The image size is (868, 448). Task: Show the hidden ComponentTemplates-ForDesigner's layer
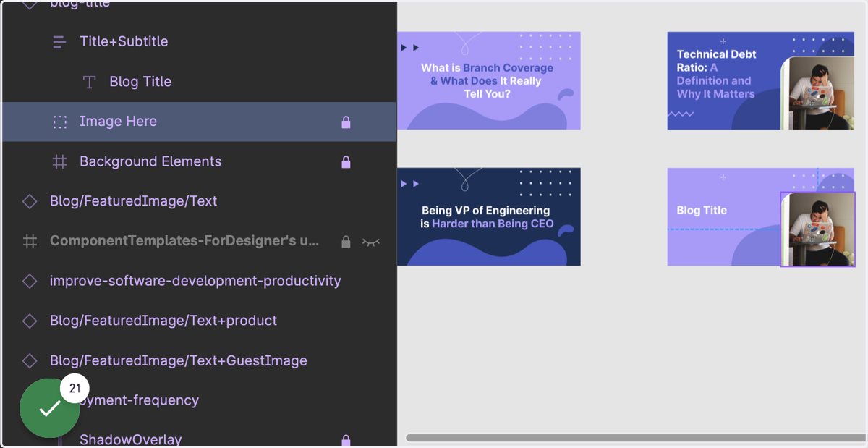(x=370, y=242)
